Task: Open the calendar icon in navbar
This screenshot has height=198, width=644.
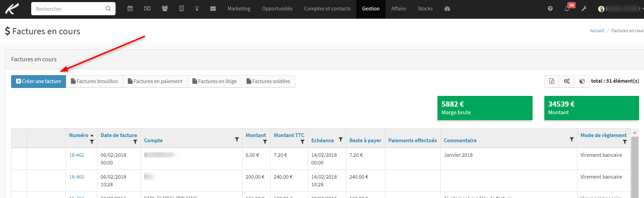Action: pyautogui.click(x=130, y=9)
